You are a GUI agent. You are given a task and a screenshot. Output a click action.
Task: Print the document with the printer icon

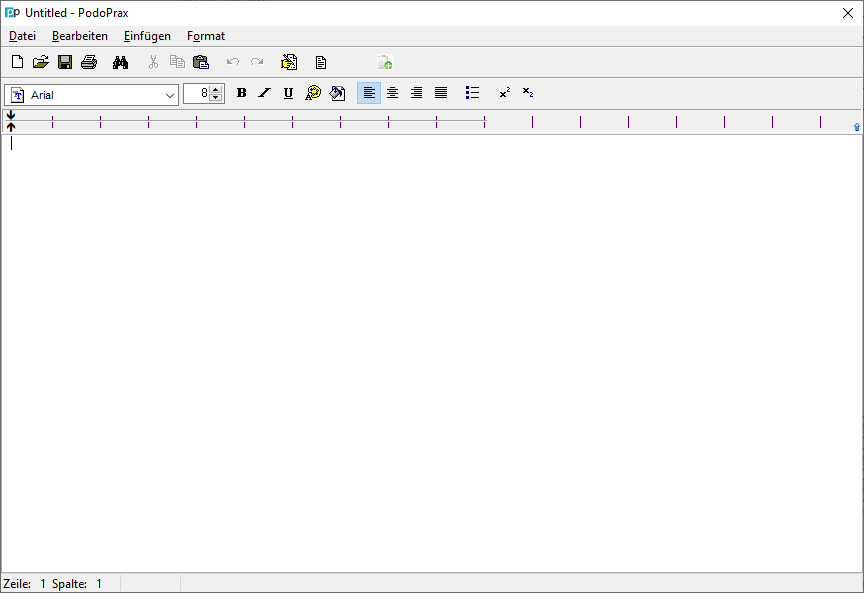89,62
